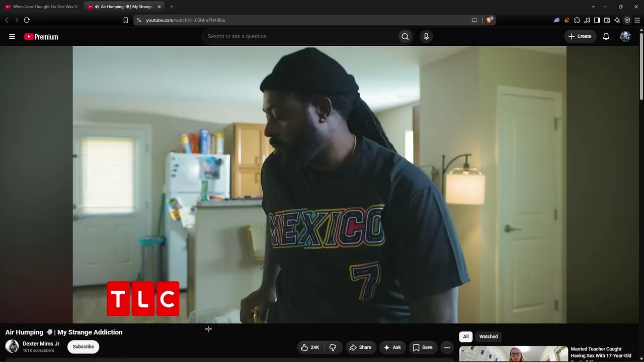
Task: Dislike this video
Action: point(333,347)
